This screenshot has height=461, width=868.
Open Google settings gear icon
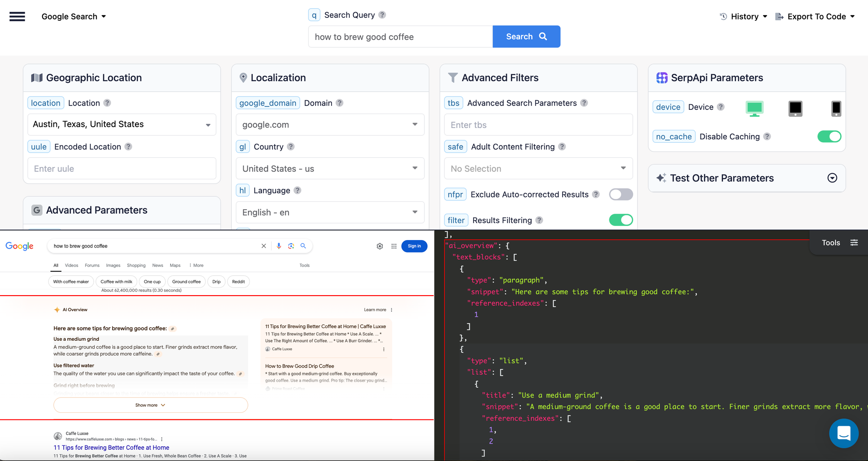pyautogui.click(x=380, y=246)
